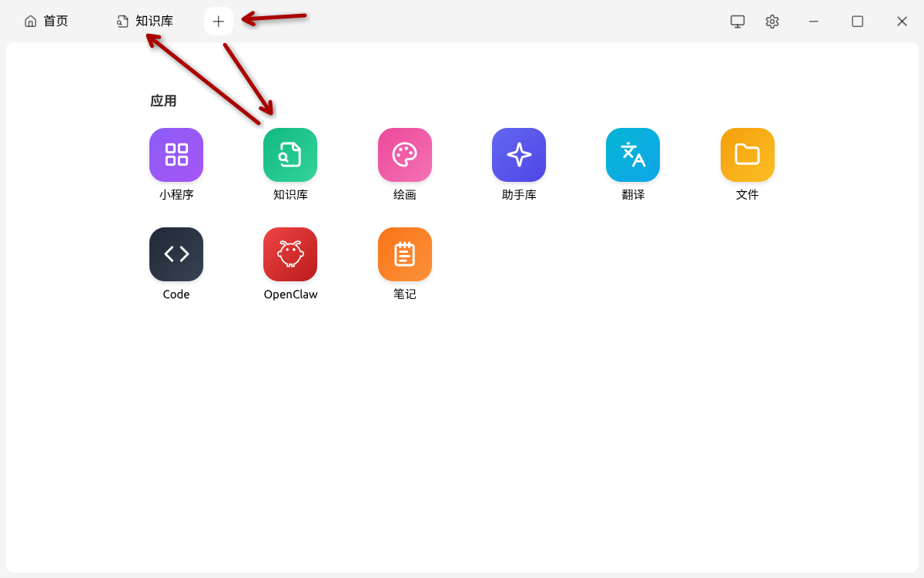This screenshot has width=924, height=578.
Task: Open the 文件 files app
Action: [746, 154]
